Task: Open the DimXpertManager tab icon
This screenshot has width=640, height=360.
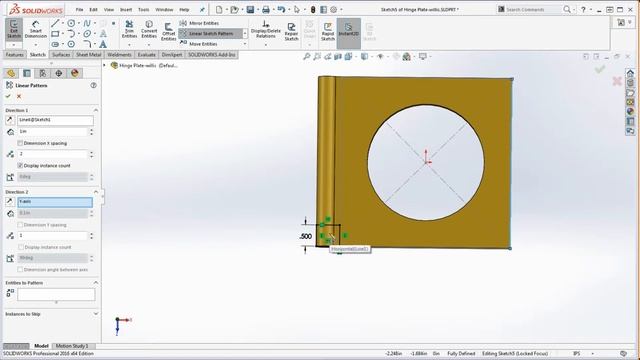Action: (x=58, y=73)
